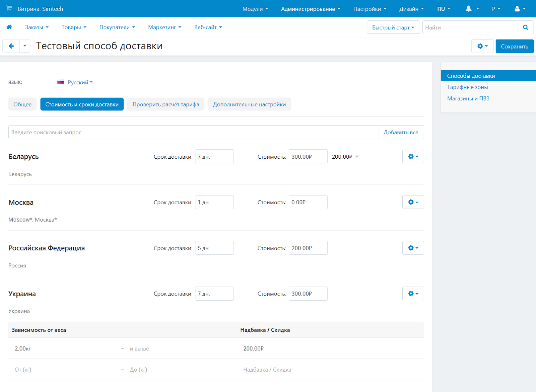Screen dimensions: 536x392
Task: Open the currency ₽ selector
Action: [x=496, y=9]
